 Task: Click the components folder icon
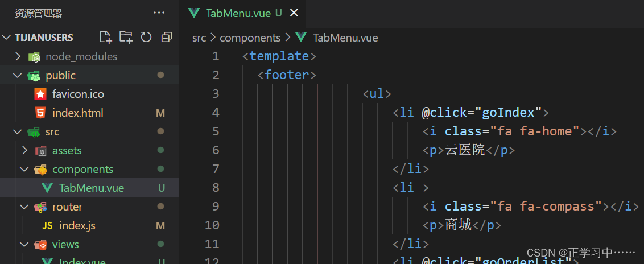[x=40, y=170]
